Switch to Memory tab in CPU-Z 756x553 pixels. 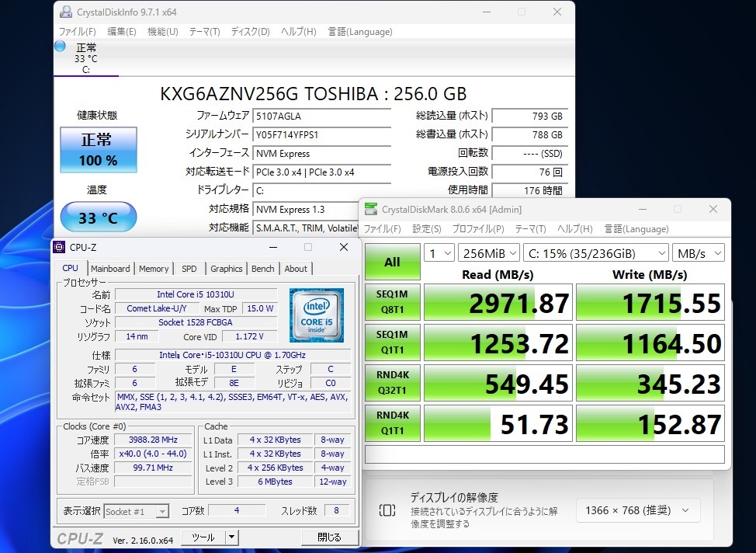pyautogui.click(x=154, y=269)
